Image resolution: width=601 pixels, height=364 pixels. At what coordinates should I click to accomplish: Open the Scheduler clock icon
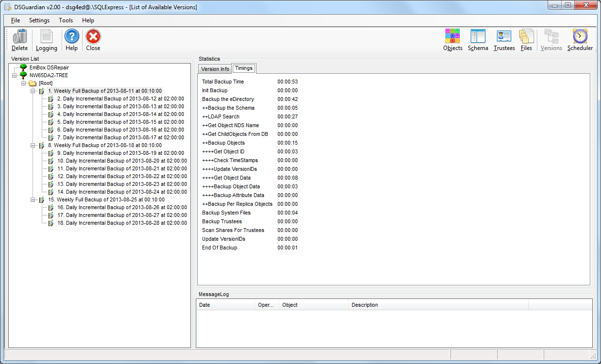pyautogui.click(x=580, y=36)
